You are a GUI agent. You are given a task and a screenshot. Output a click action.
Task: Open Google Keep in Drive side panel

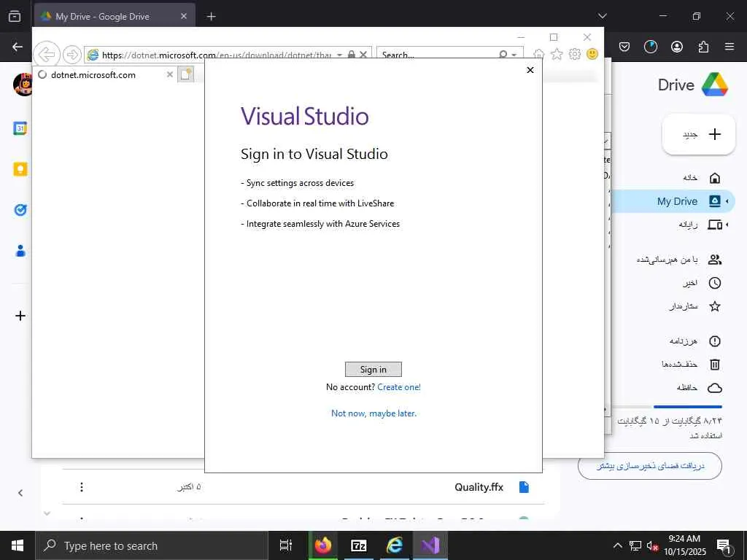20,169
